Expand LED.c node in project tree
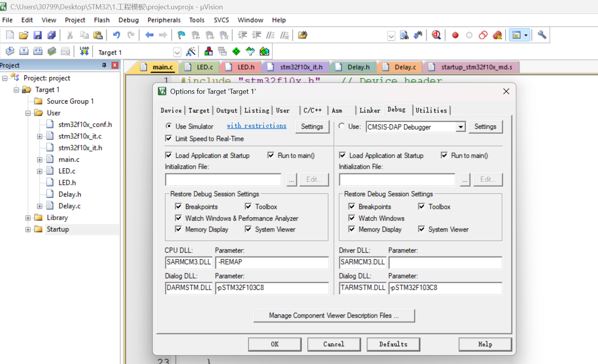598x364 pixels. click(40, 171)
